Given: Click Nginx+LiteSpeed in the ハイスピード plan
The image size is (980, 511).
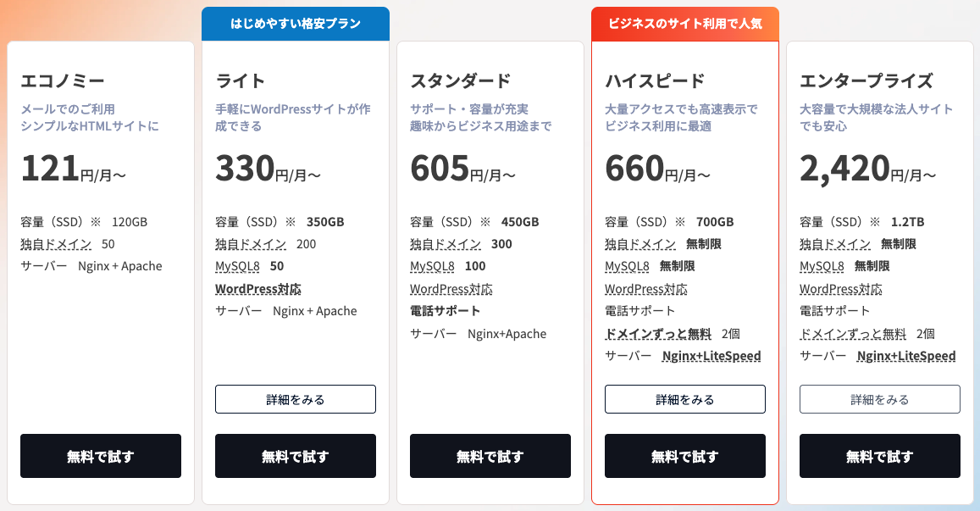Looking at the screenshot, I should (x=711, y=356).
